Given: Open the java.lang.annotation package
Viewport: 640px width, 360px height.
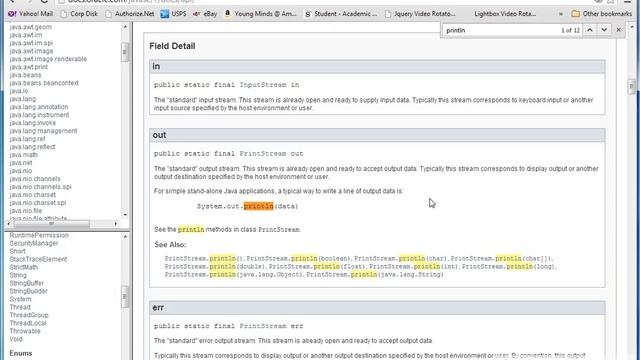Looking at the screenshot, I should 39,107.
